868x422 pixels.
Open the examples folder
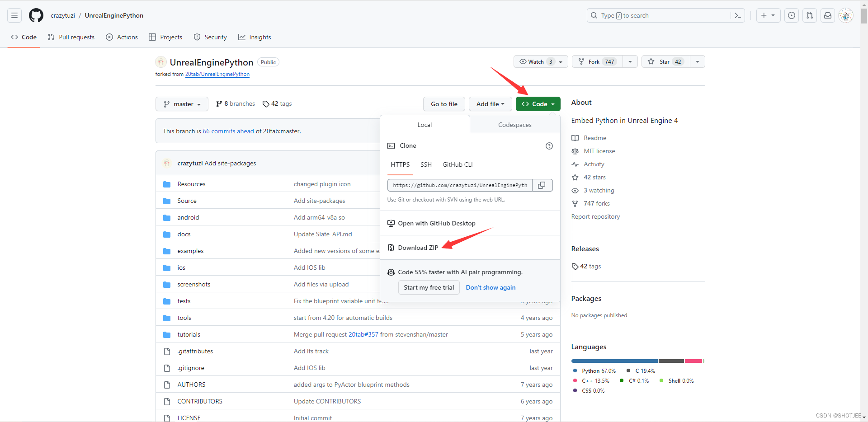pos(190,251)
